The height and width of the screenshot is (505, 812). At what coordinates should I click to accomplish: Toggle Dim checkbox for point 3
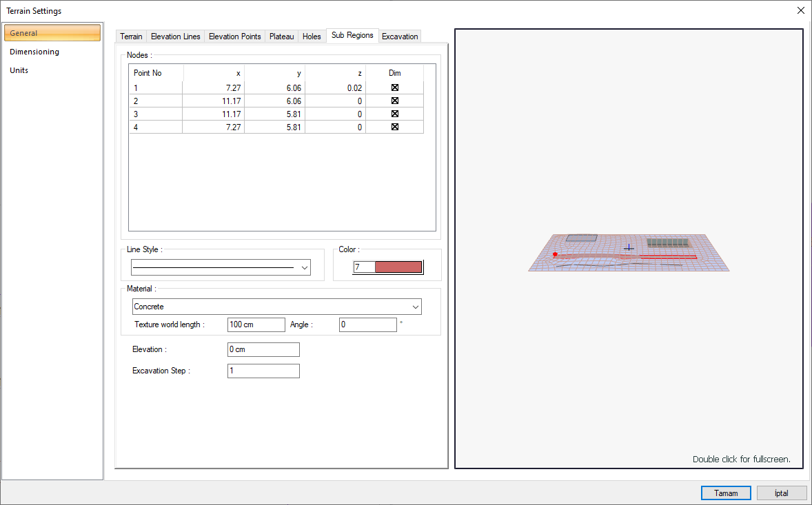pyautogui.click(x=395, y=114)
